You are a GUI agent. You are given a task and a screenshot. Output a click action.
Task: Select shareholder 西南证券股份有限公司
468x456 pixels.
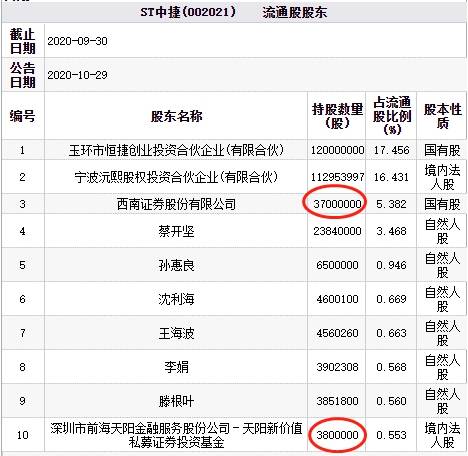coord(176,204)
